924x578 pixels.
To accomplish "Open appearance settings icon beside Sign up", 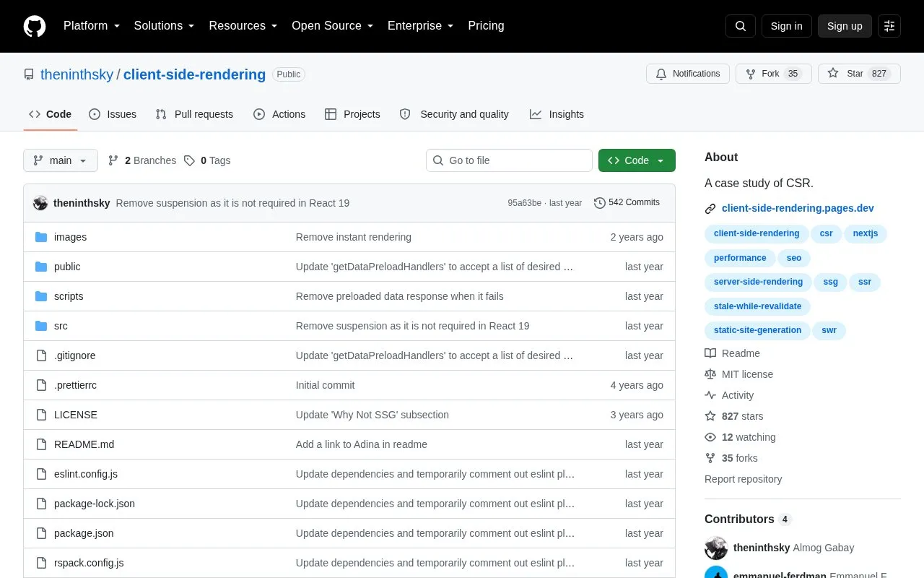I will pyautogui.click(x=889, y=26).
